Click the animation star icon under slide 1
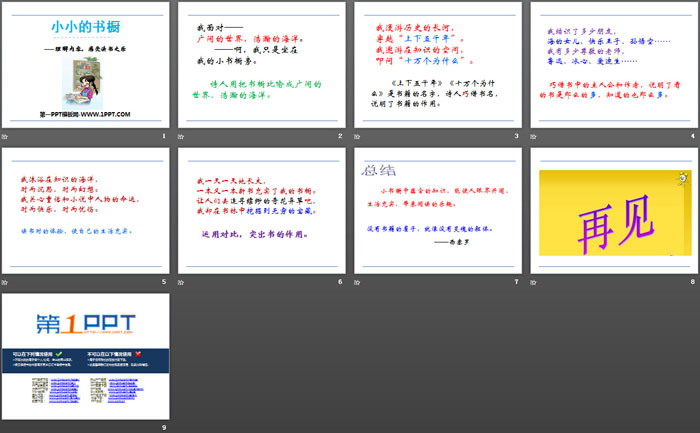Image resolution: width=700 pixels, height=433 pixels. 7,135
